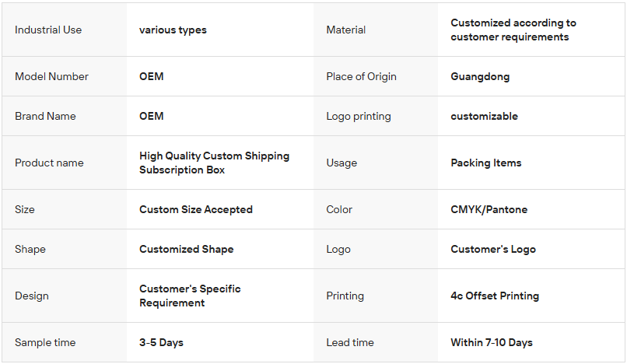Click 'Customer's Specific Requirement' design value
This screenshot has height=364, width=627.
tap(190, 296)
